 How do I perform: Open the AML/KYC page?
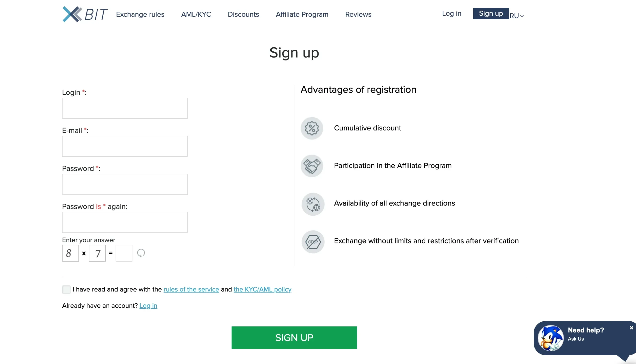click(x=196, y=14)
